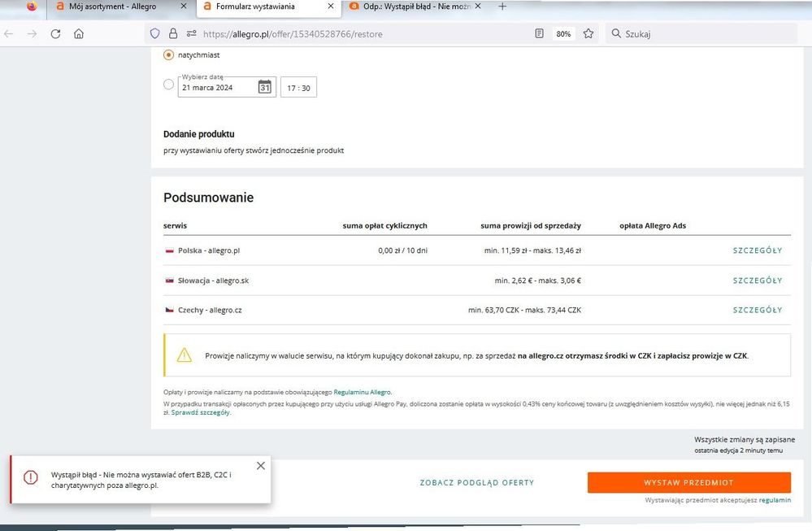Open the tracking protection shield icon

coord(154,33)
